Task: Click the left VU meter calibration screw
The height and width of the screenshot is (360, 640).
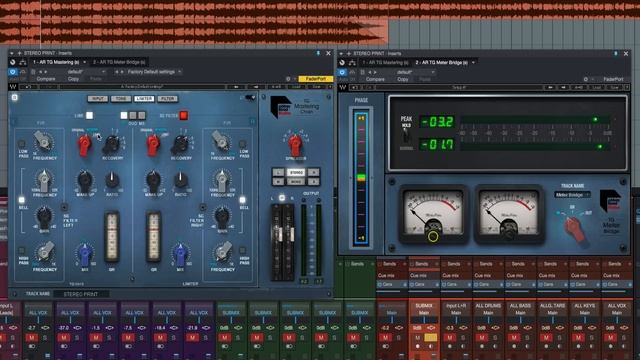Action: (433, 236)
